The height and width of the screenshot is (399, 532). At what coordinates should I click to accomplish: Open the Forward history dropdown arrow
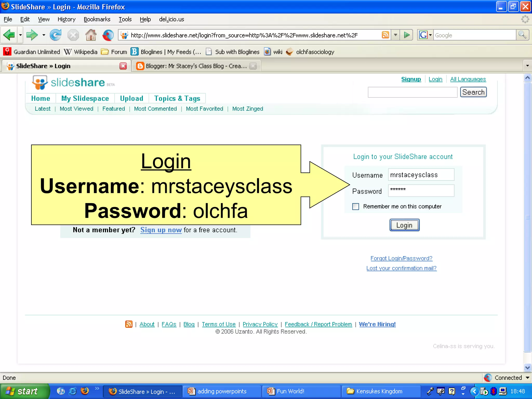click(44, 35)
